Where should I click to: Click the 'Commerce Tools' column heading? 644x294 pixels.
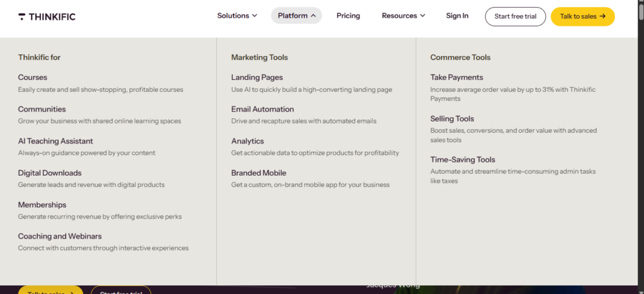460,57
